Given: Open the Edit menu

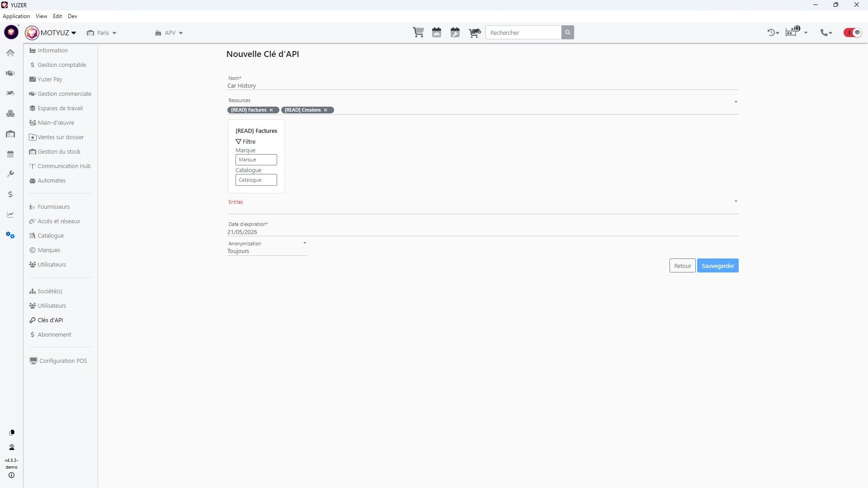Looking at the screenshot, I should pyautogui.click(x=57, y=16).
